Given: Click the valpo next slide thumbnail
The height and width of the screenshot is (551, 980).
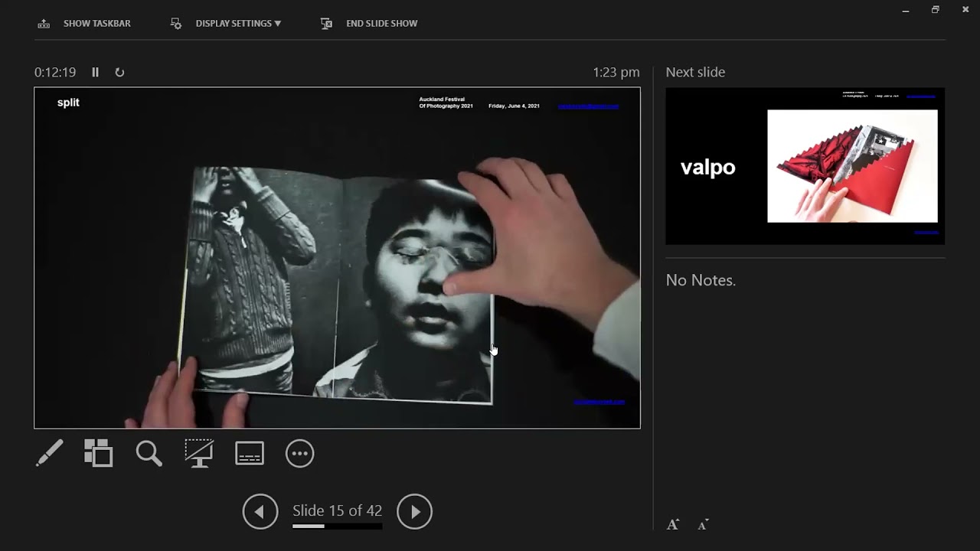Looking at the screenshot, I should [x=805, y=166].
